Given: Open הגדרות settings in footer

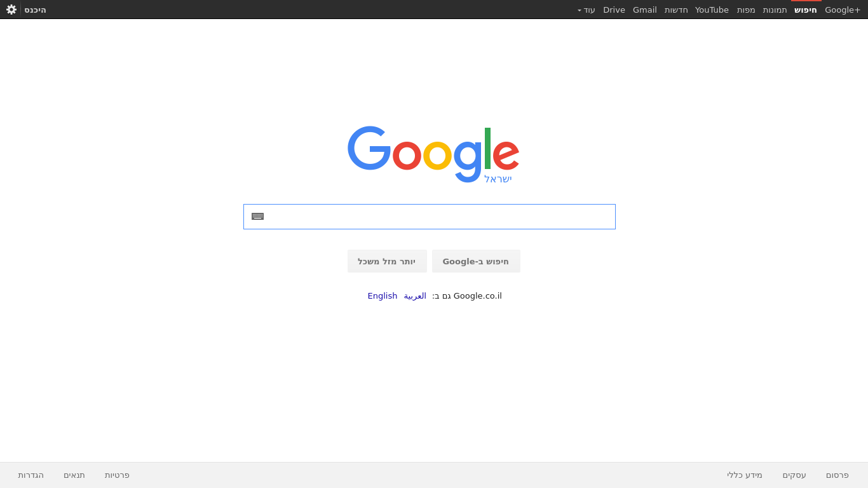Looking at the screenshot, I should [31, 475].
